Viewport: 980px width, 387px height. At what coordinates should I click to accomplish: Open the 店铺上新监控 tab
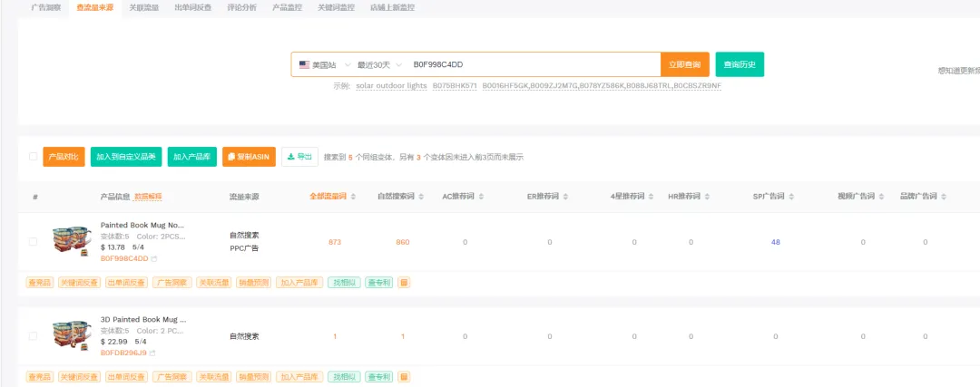point(393,8)
